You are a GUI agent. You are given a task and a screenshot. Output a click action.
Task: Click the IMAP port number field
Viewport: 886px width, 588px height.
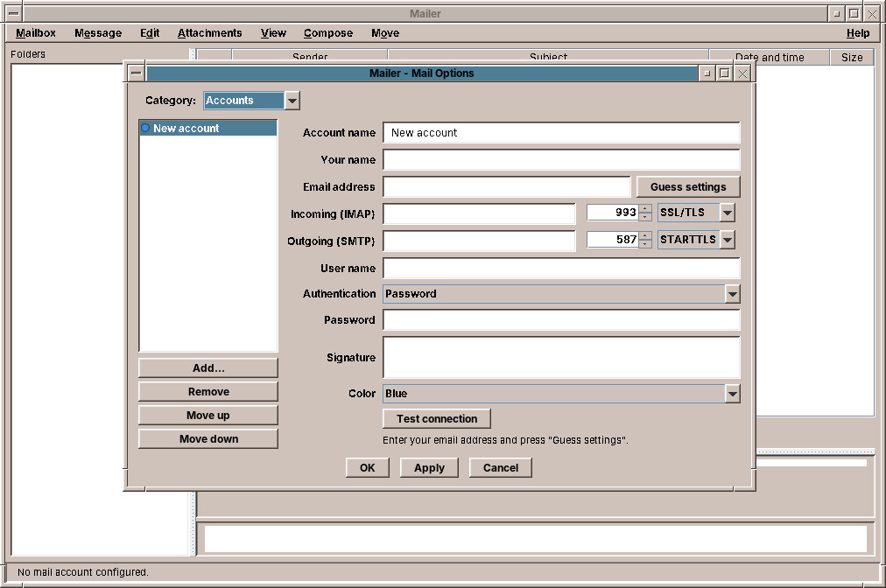tap(613, 213)
